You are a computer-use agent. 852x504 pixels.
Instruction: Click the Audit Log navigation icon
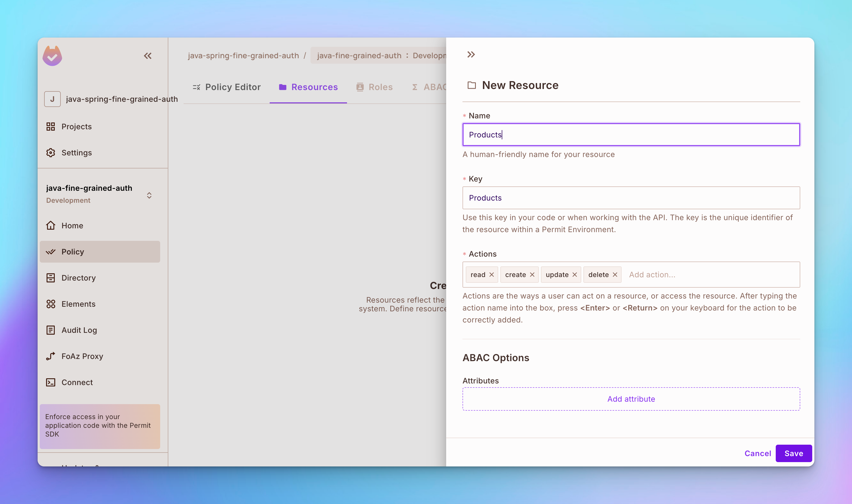click(50, 329)
